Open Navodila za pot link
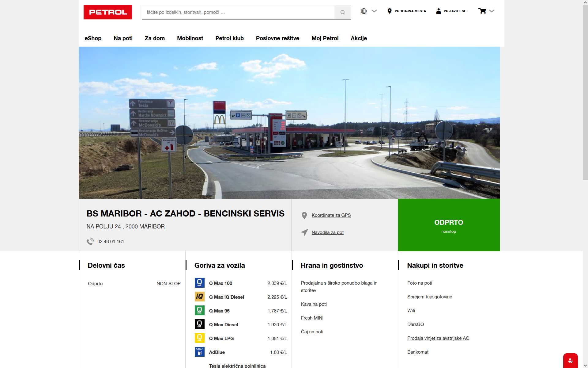Viewport: 588px width, 368px height. coord(328,232)
